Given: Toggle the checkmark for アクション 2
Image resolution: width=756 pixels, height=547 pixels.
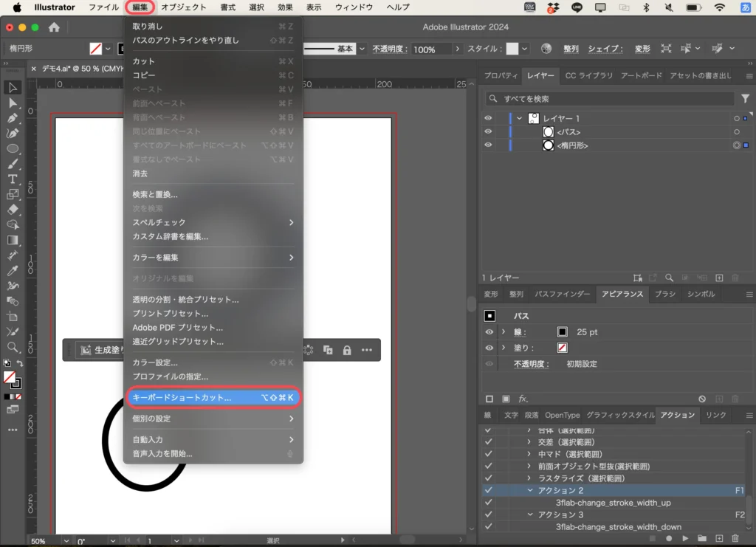Looking at the screenshot, I should pyautogui.click(x=488, y=491).
